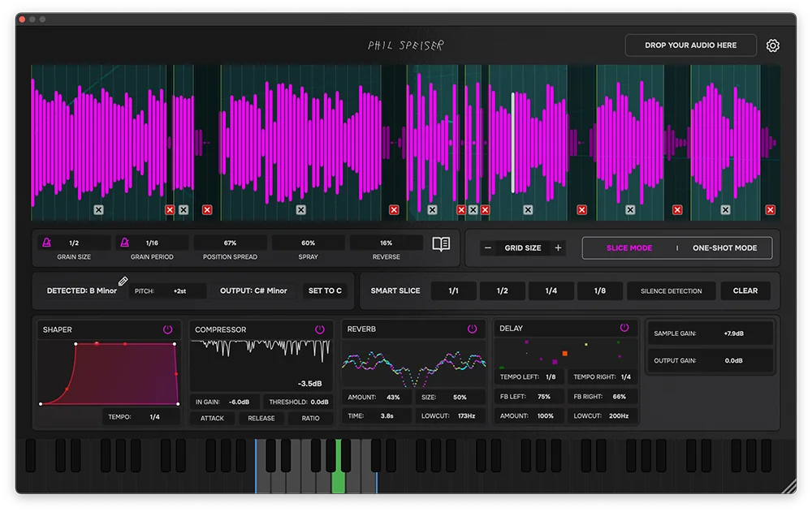Increase grid size with the plus icon
This screenshot has width=812, height=512.
coord(558,248)
